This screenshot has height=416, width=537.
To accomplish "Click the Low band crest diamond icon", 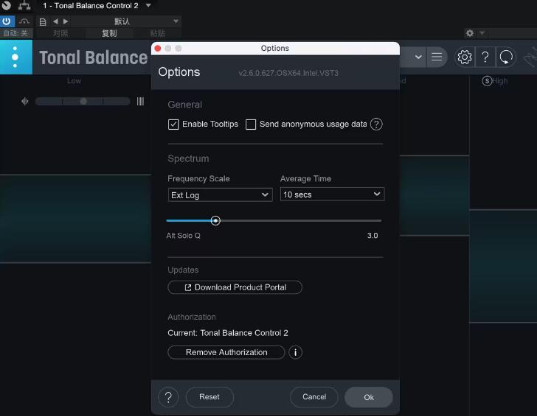I will click(x=25, y=101).
